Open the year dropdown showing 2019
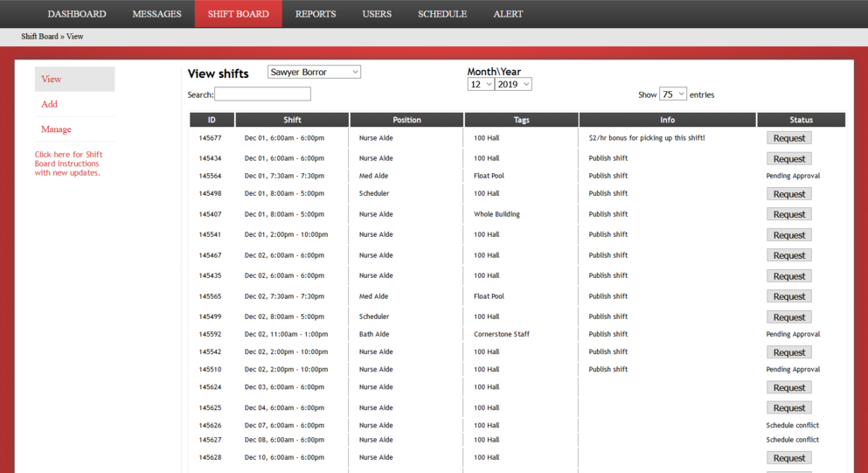868x473 pixels. click(513, 85)
